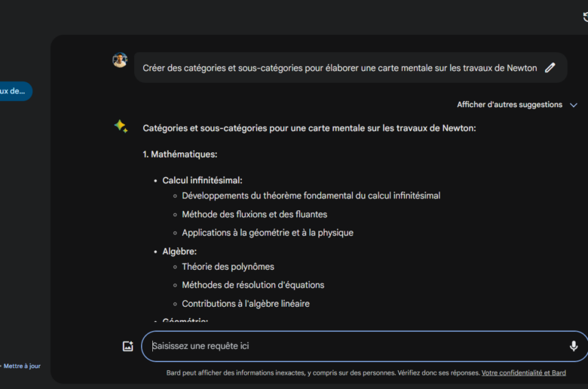Click the Bard sparkle logo icon

(x=121, y=127)
